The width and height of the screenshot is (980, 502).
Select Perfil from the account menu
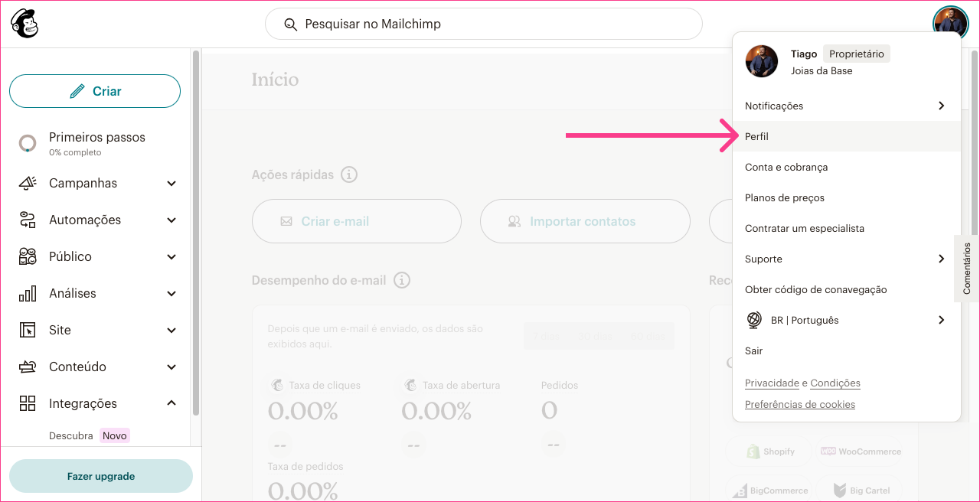(x=847, y=136)
